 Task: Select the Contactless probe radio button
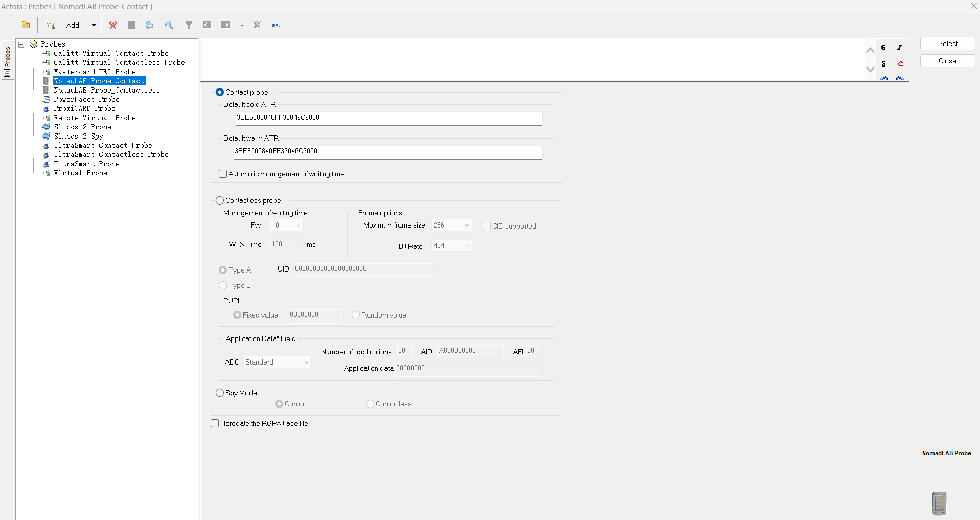[x=220, y=200]
